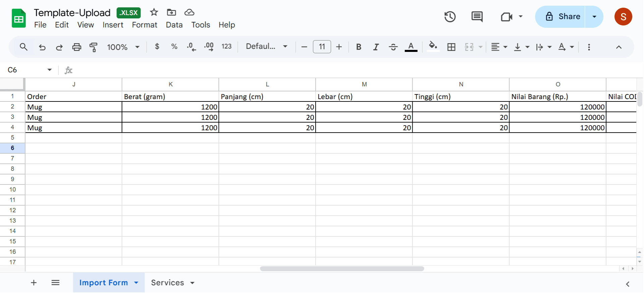Expand the Import Form sheet tab arrow
This screenshot has width=644, height=293.
point(136,283)
